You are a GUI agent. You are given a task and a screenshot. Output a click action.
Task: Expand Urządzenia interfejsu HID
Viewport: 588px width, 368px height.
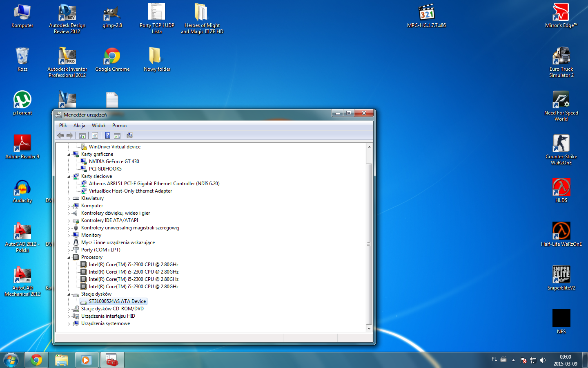click(x=69, y=316)
